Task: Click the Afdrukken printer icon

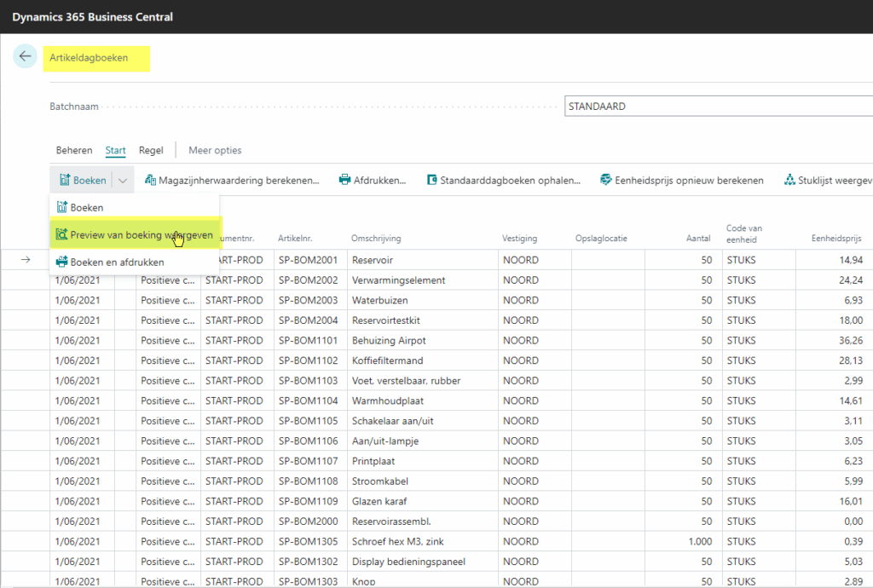Action: (344, 180)
